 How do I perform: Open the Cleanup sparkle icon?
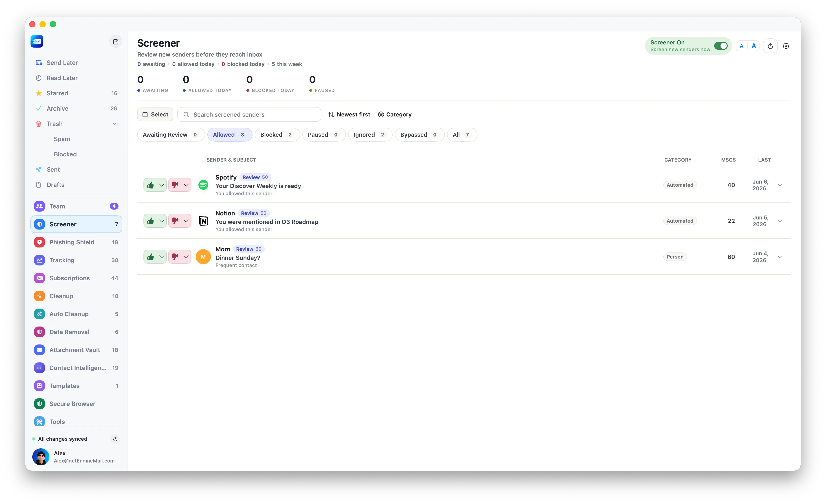pos(40,296)
